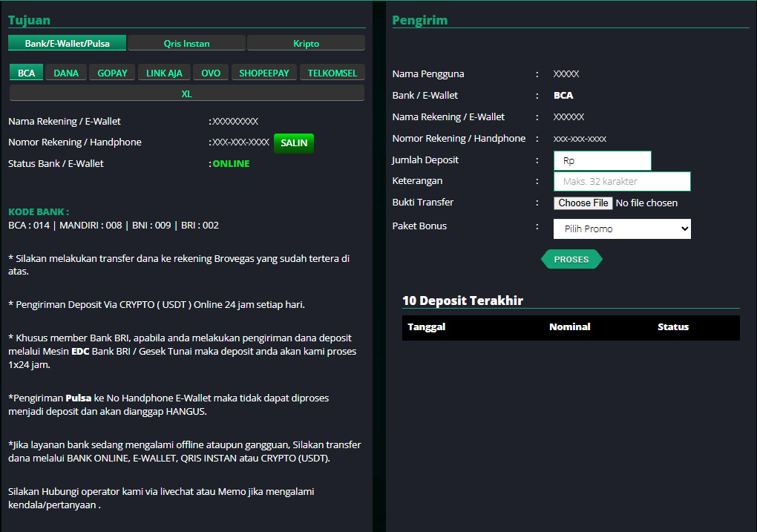Click the 10 Deposit Terakhir heading
This screenshot has width=757, height=532.
point(462,301)
